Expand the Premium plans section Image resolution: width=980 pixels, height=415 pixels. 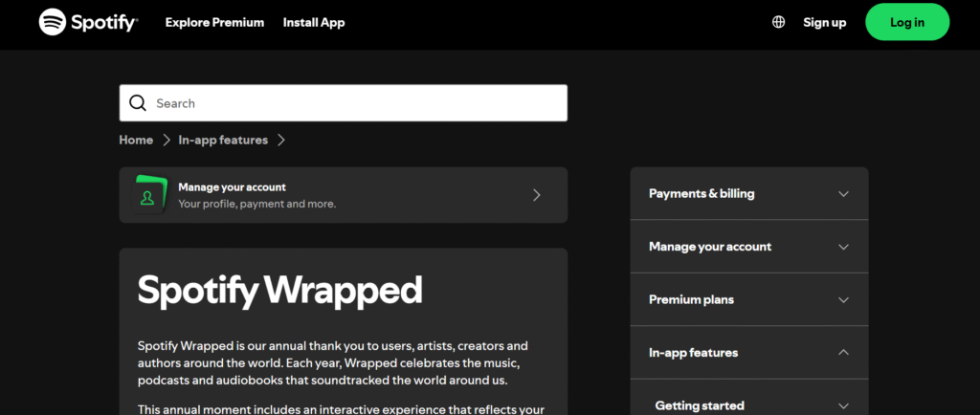tap(749, 299)
